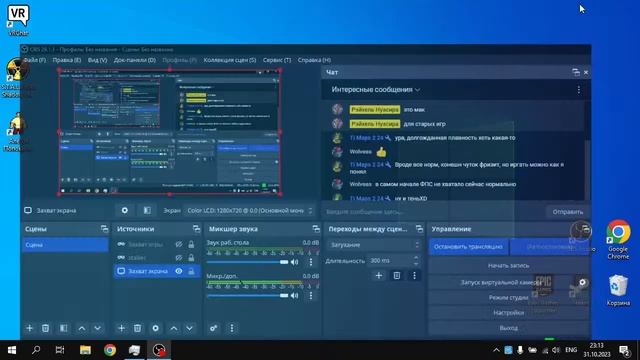Toggle the lock on the Захват игры source
The width and height of the screenshot is (640, 360).
[x=191, y=244]
